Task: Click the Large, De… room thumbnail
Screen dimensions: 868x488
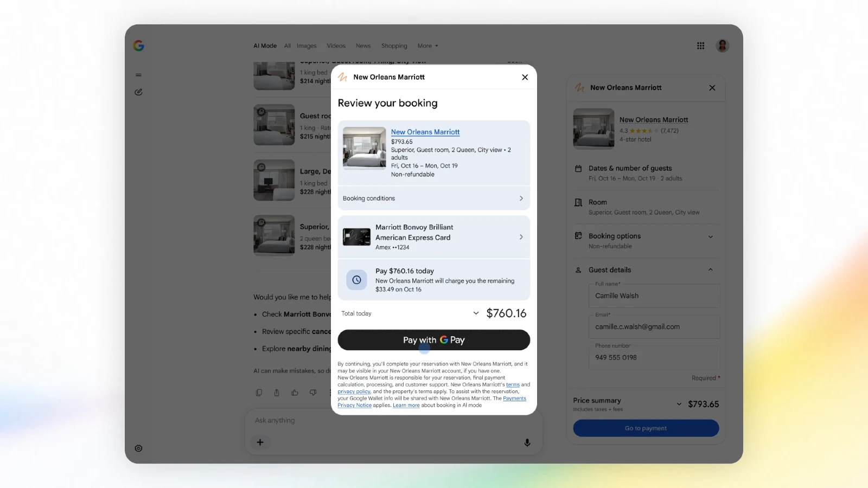Action: [274, 180]
